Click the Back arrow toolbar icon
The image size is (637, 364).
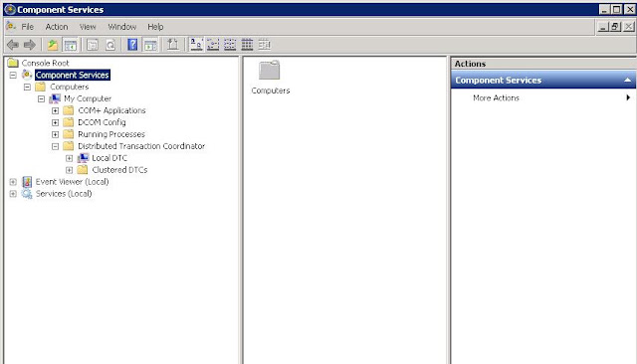pyautogui.click(x=13, y=45)
